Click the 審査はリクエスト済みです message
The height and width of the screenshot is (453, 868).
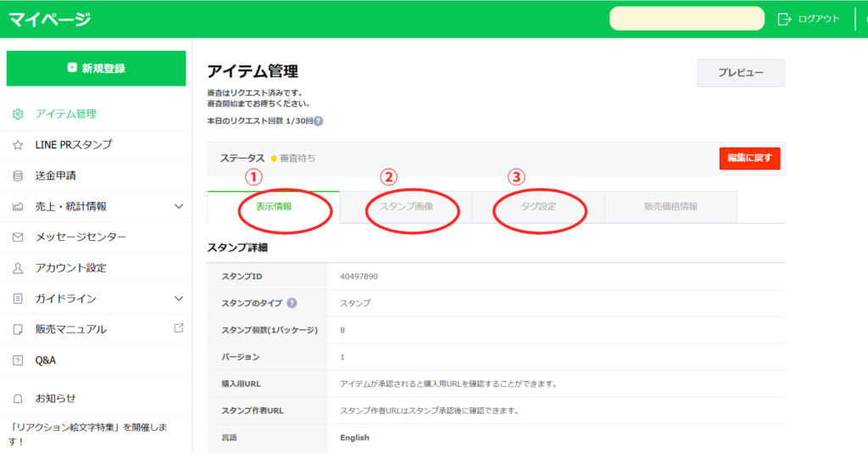[255, 92]
